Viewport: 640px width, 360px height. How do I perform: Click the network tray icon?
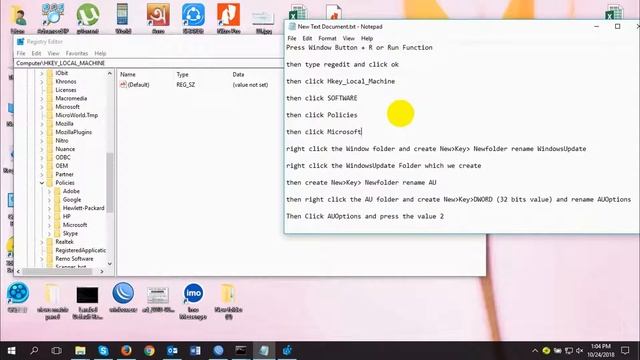coord(569,351)
